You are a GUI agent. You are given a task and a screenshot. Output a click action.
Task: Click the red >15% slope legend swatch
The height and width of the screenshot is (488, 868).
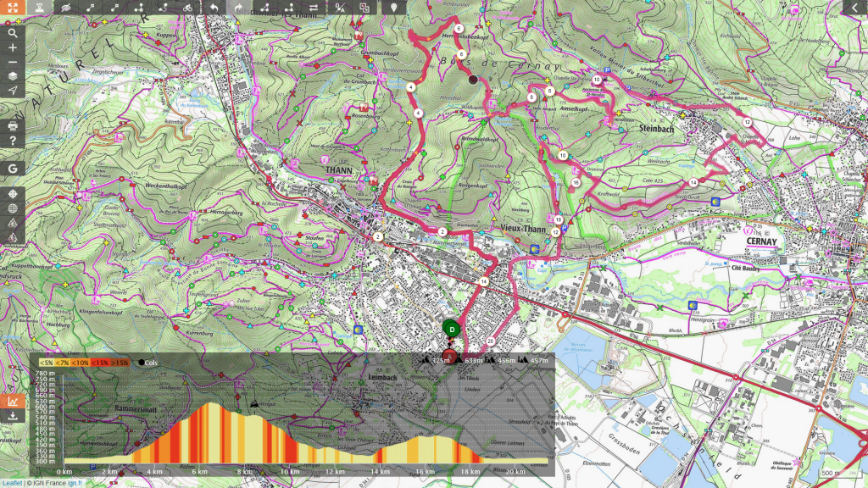(x=121, y=363)
